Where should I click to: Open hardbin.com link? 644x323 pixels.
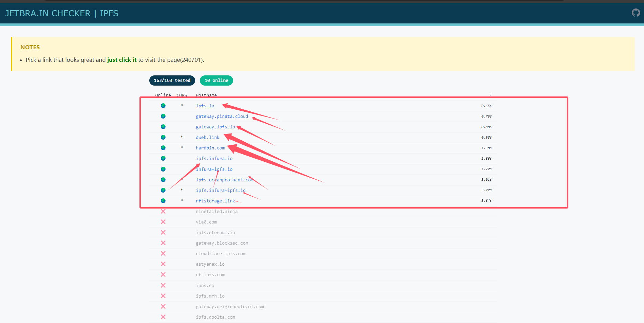tap(210, 148)
